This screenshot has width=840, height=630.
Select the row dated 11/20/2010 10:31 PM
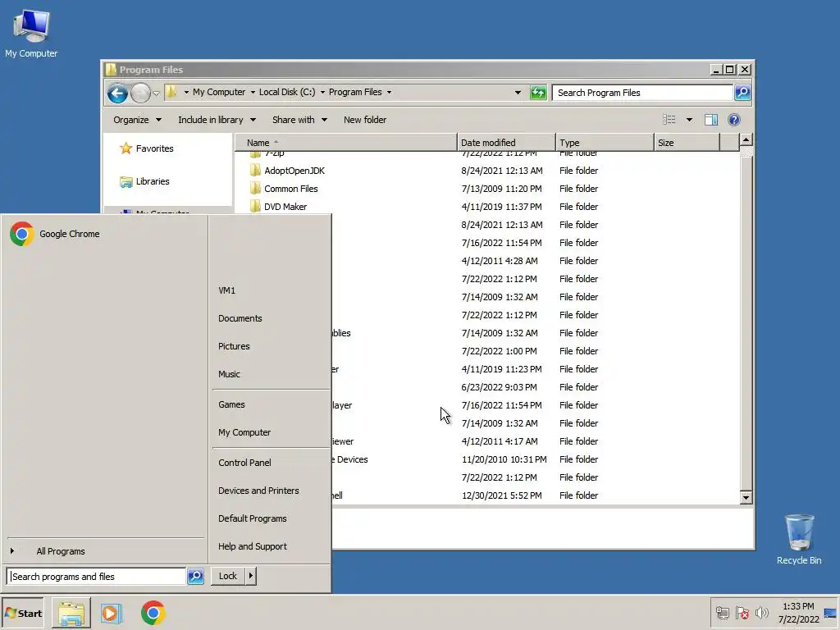tap(487, 459)
